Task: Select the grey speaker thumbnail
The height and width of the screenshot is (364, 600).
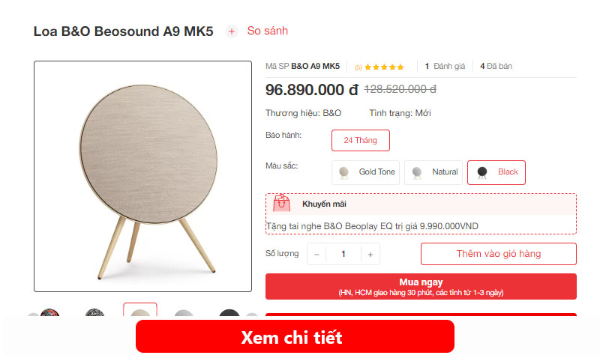Action: pos(184,312)
